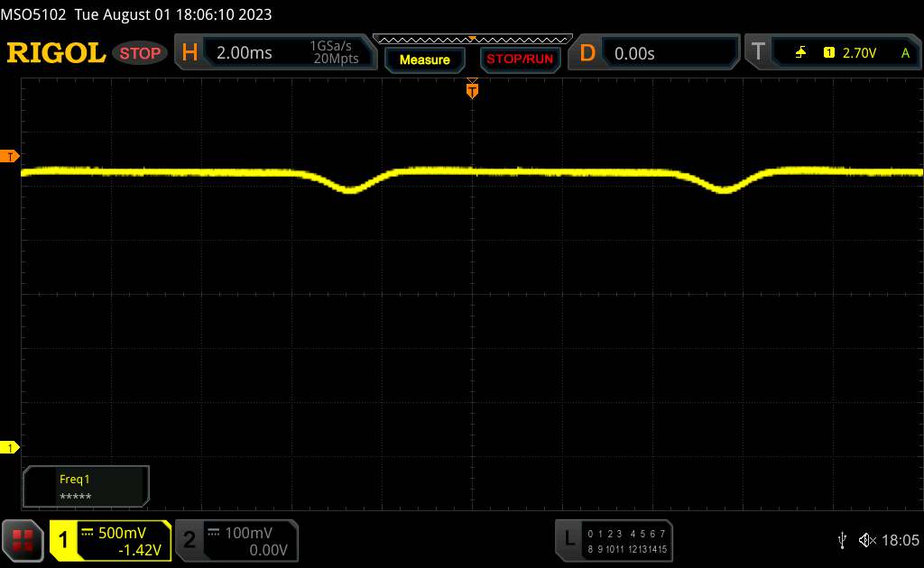Open the Measure menu
This screenshot has width=924, height=568.
pyautogui.click(x=424, y=60)
